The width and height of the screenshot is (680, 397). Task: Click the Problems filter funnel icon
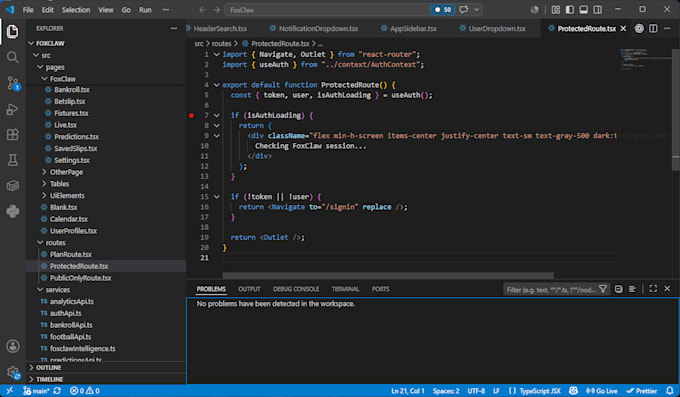pos(603,289)
